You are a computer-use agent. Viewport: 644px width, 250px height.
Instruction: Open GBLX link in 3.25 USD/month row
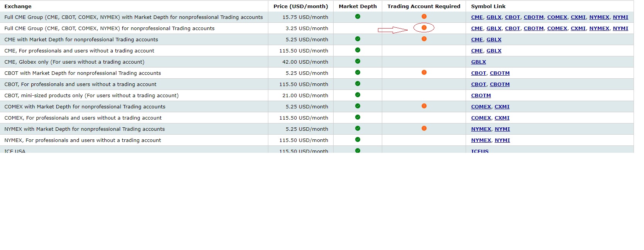(494, 29)
